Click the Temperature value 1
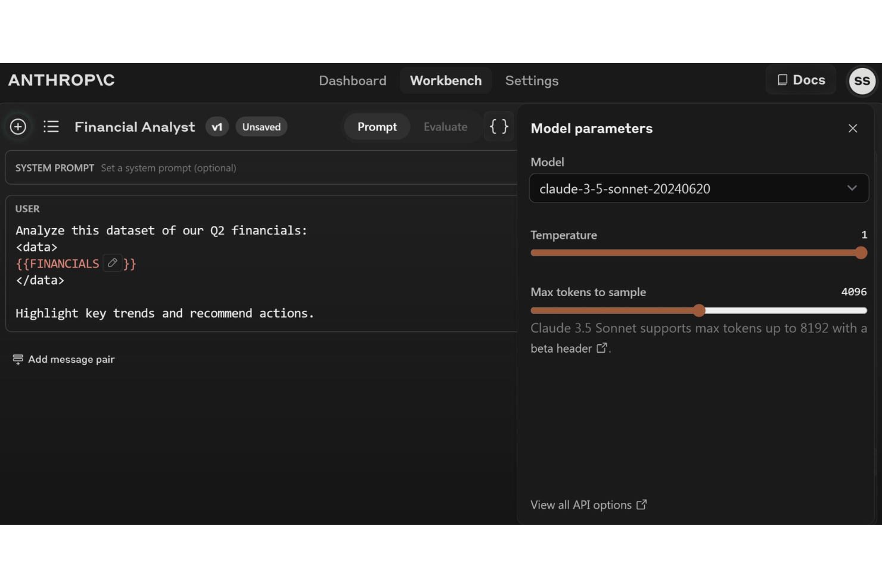Viewport: 882px width, 588px height. tap(864, 235)
